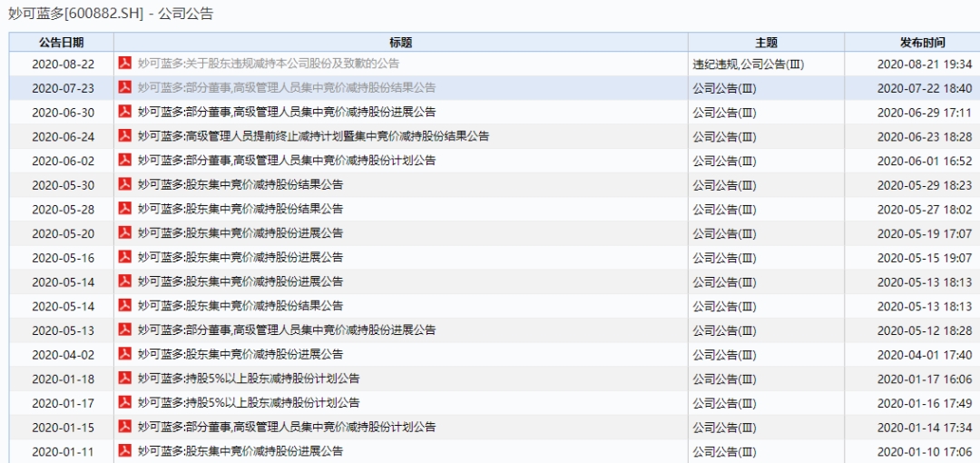
Task: Open the 高级管理人员提前终止减持计划 announcement title
Action: click(313, 136)
